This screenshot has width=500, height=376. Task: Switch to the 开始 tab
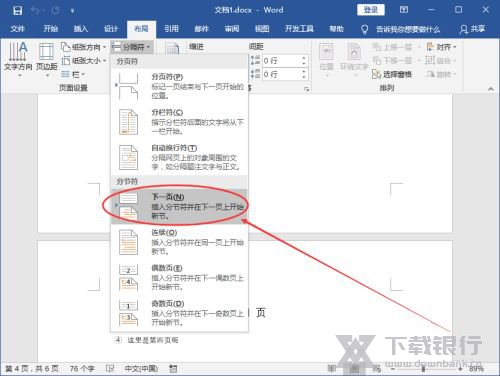(51, 29)
